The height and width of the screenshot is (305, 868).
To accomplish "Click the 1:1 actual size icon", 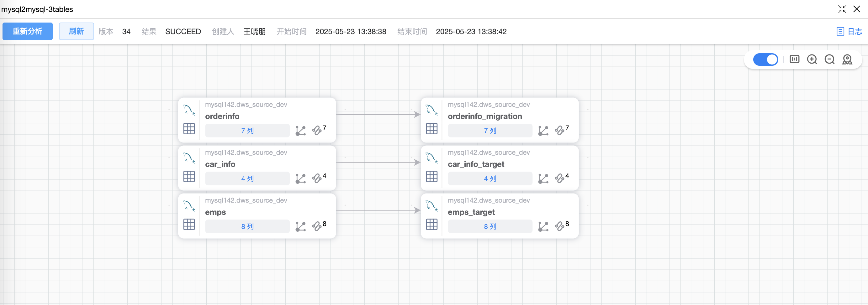I will pyautogui.click(x=794, y=59).
